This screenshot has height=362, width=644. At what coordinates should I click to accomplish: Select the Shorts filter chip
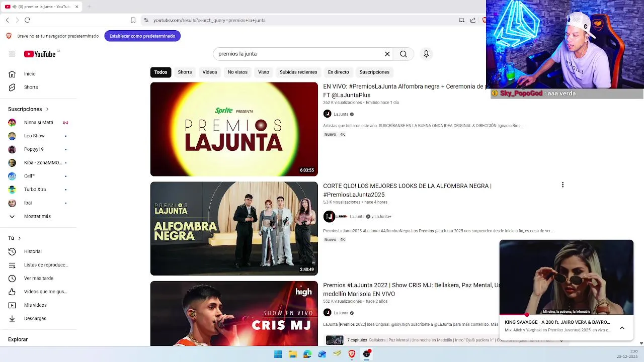pos(185,72)
